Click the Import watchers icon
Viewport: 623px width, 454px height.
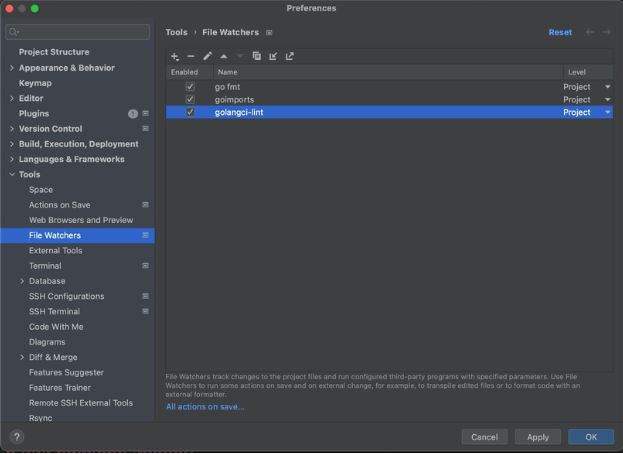pos(272,56)
